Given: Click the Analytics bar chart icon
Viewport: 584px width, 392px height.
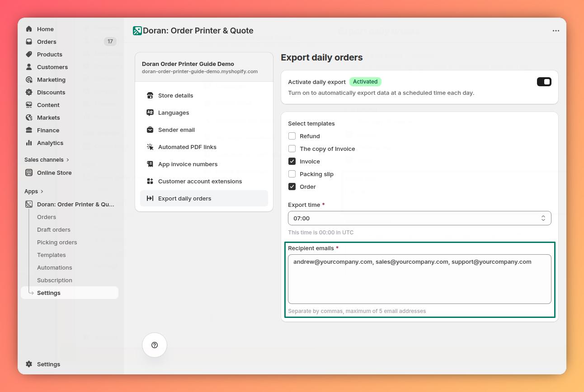Looking at the screenshot, I should (29, 143).
